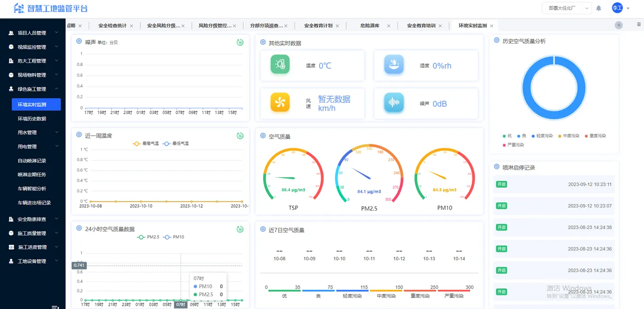Click the tab bar collapse double-arrow button

(x=619, y=25)
